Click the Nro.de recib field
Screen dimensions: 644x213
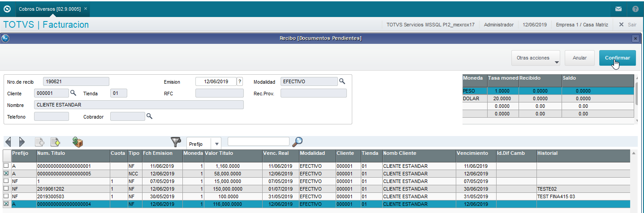coord(76,81)
